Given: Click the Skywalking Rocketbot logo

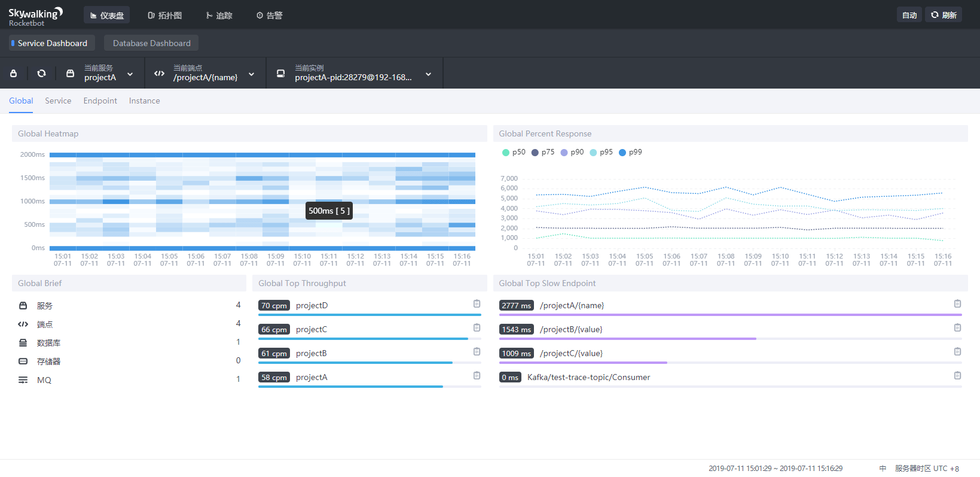Looking at the screenshot, I should pos(35,16).
